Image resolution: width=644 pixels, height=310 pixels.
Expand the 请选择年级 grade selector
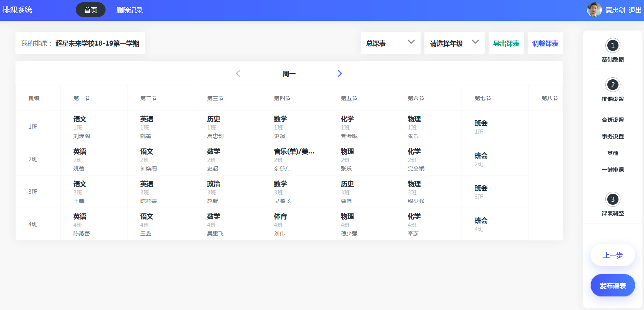[454, 43]
